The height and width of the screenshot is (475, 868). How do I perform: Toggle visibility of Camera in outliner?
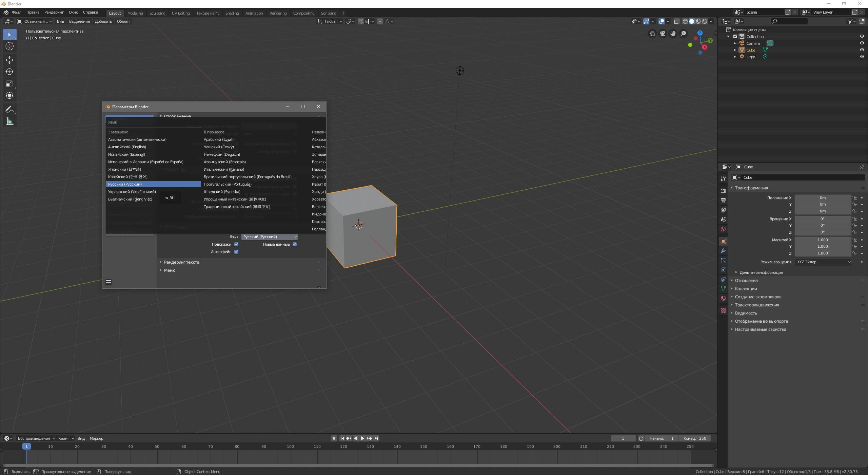coord(862,43)
